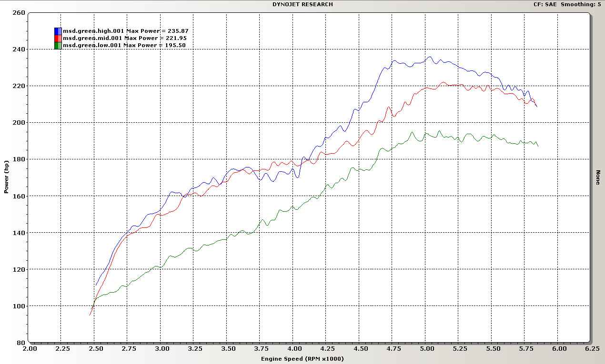
Task: Click the 220 tick on the power axis
Action: pos(19,86)
